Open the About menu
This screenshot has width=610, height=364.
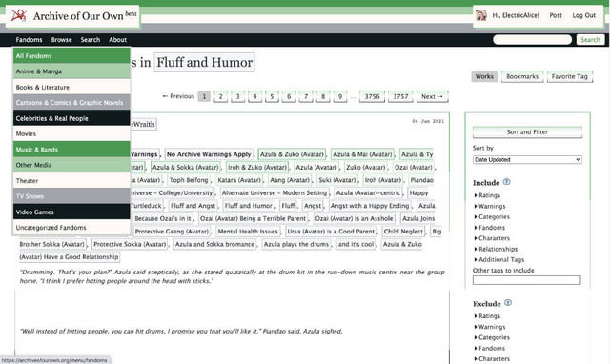pyautogui.click(x=117, y=40)
